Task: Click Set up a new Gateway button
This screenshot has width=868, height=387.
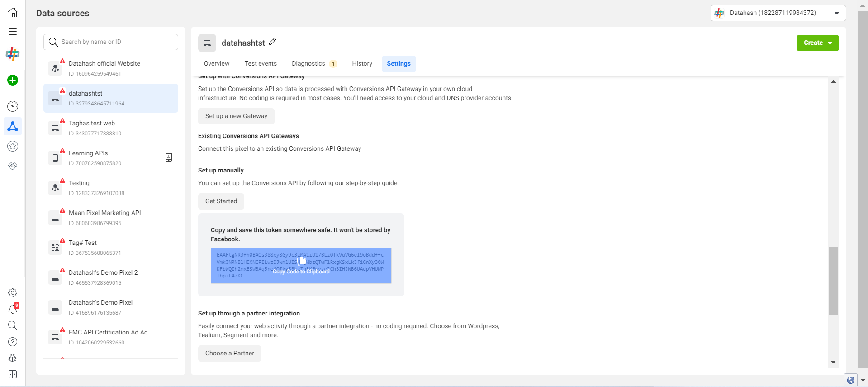Action: (x=236, y=116)
